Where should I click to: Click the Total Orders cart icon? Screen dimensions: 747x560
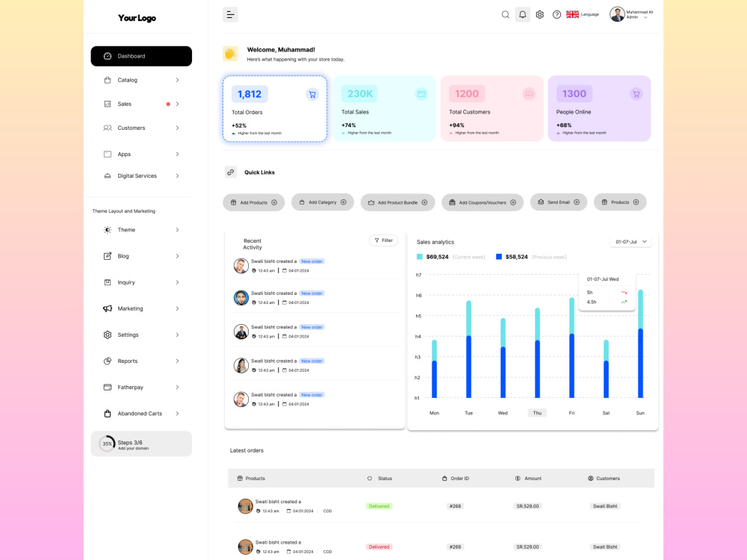tap(312, 94)
